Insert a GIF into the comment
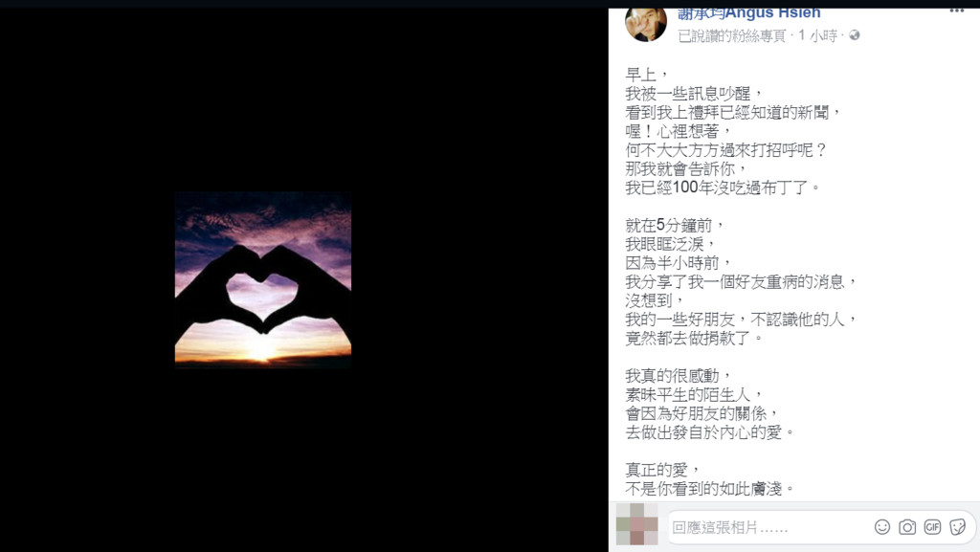Screen dimensions: 980x552 [932, 527]
